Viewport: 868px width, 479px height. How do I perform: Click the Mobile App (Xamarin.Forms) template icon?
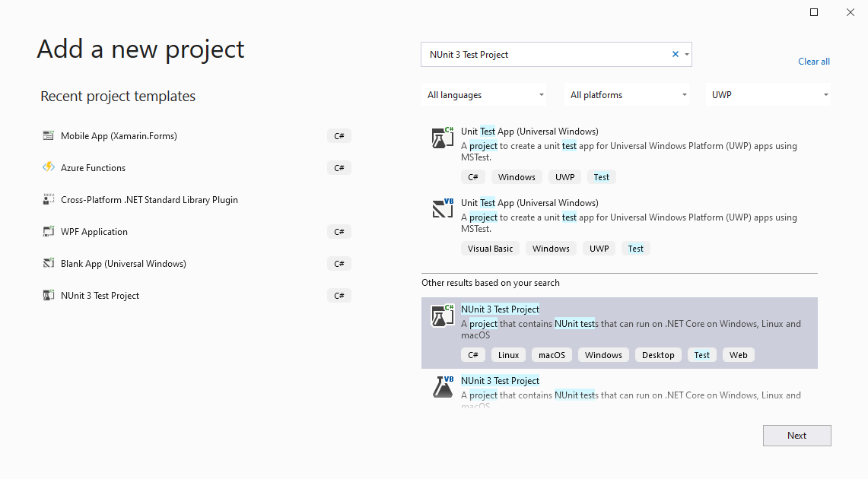click(x=49, y=136)
